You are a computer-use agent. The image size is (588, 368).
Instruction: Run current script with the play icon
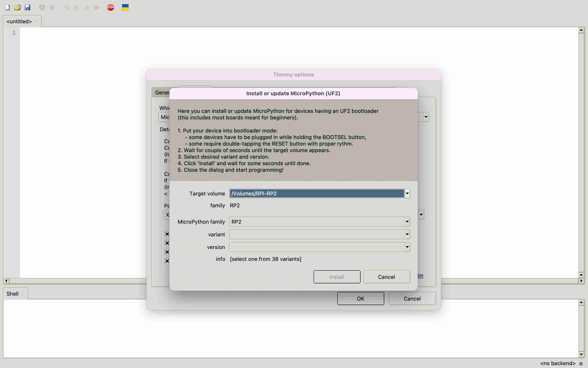pos(42,7)
